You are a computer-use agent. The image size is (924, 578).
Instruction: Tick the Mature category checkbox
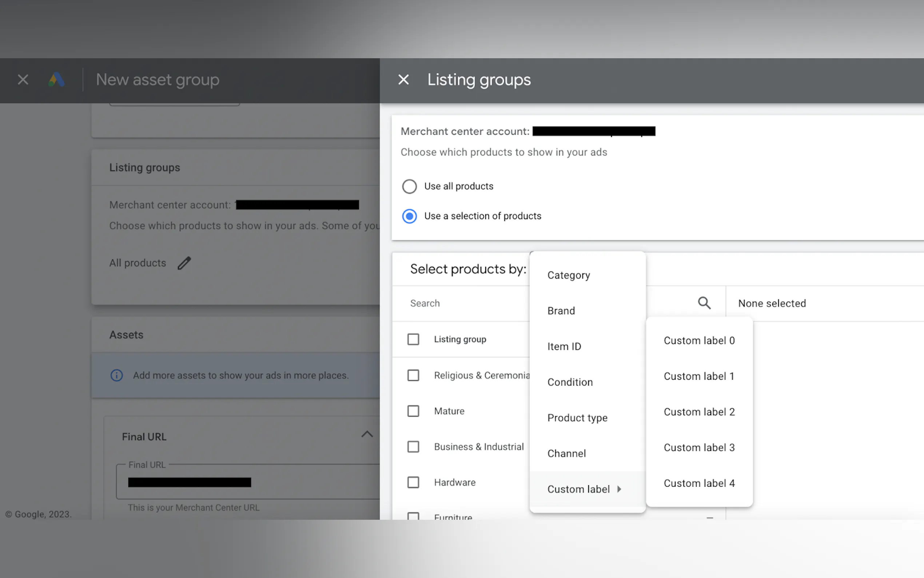coord(413,411)
